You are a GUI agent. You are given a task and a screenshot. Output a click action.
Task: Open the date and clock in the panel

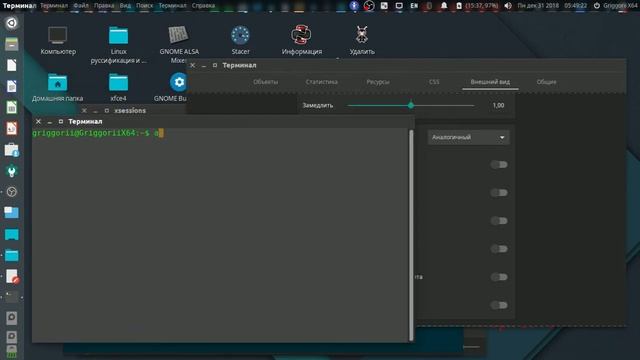552,6
